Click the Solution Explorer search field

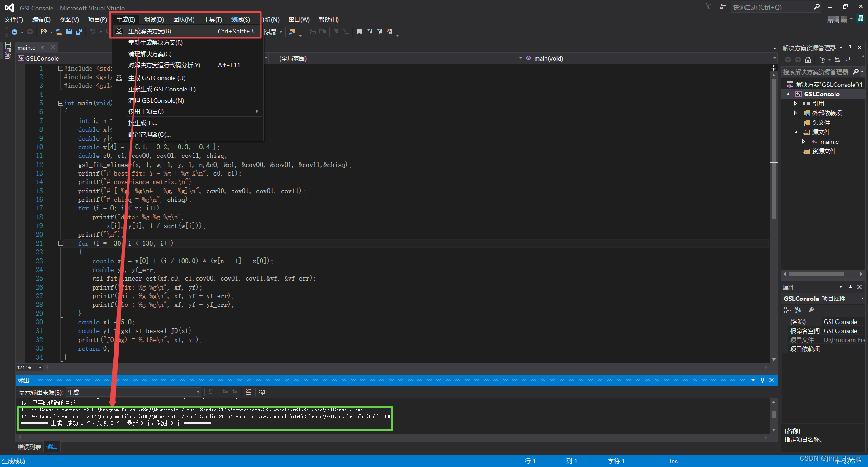(816, 72)
